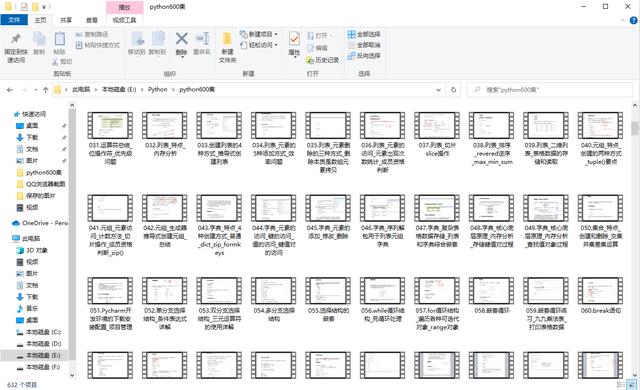Screen dimensions: 640x390
Task: Open recent locations dropdown arrow
Action: pyautogui.click(x=36, y=90)
